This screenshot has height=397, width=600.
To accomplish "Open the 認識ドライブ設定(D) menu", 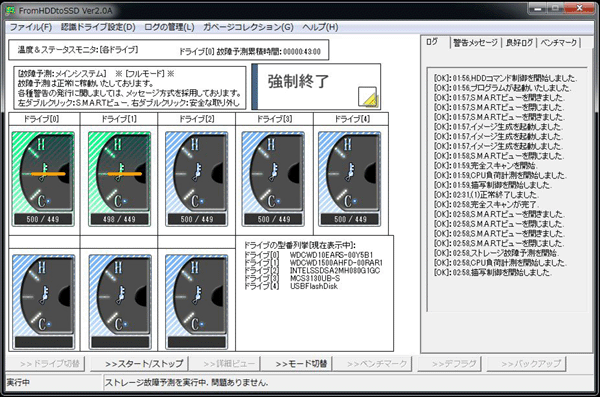I will [98, 27].
